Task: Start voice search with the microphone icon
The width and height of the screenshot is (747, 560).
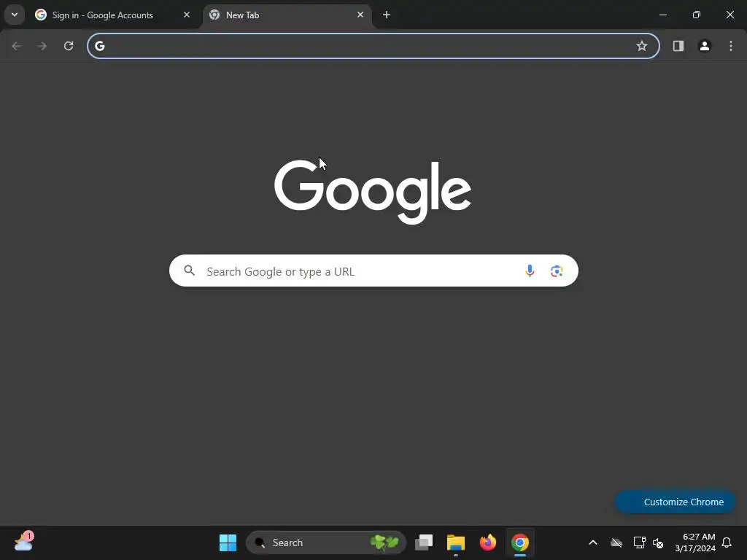Action: point(530,271)
